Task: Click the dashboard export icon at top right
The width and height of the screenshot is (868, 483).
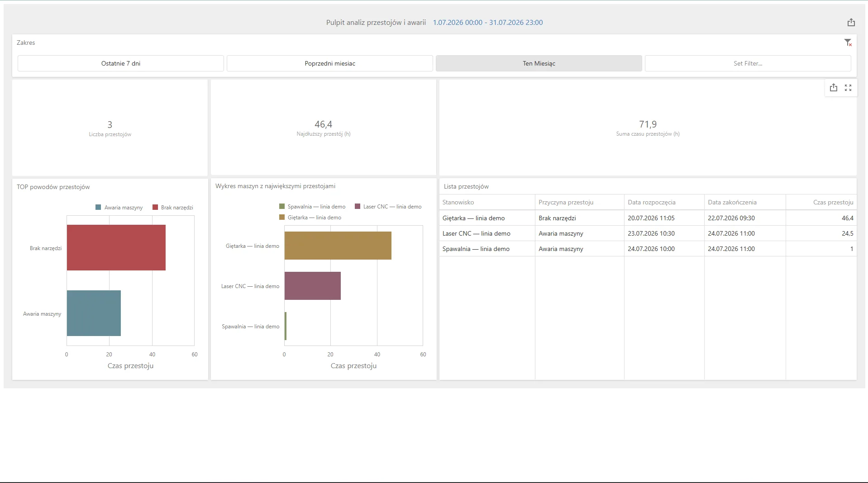Action: pos(851,22)
